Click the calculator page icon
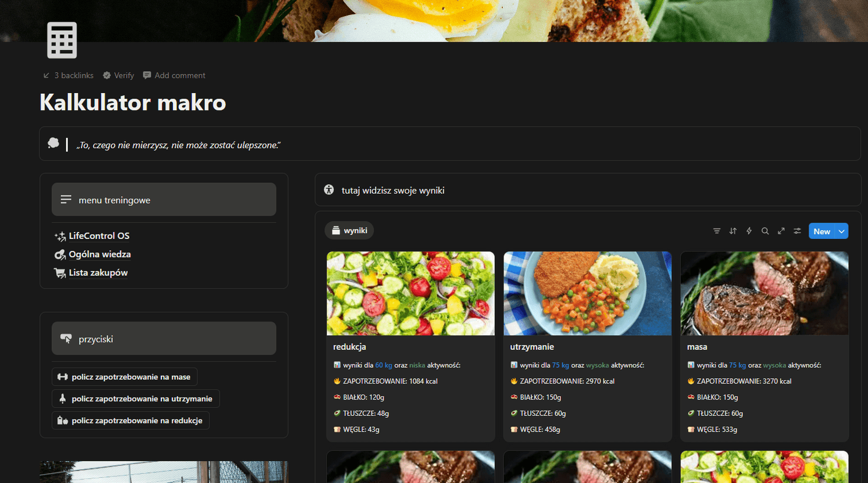This screenshot has height=483, width=868. point(62,40)
